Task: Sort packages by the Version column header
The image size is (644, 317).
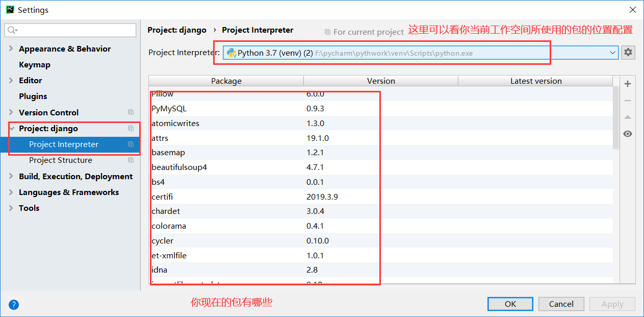Action: (380, 81)
